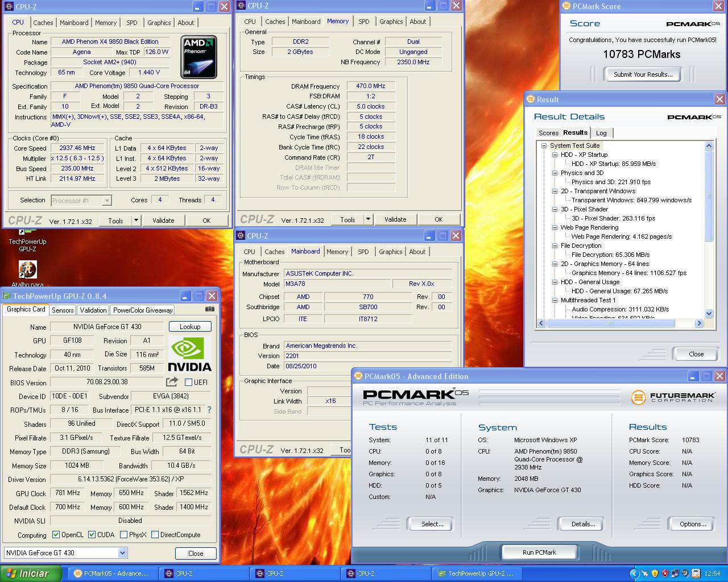Click the Lookup button in GPU-Z
Viewport: 728px width, 582px height.
pos(190,327)
